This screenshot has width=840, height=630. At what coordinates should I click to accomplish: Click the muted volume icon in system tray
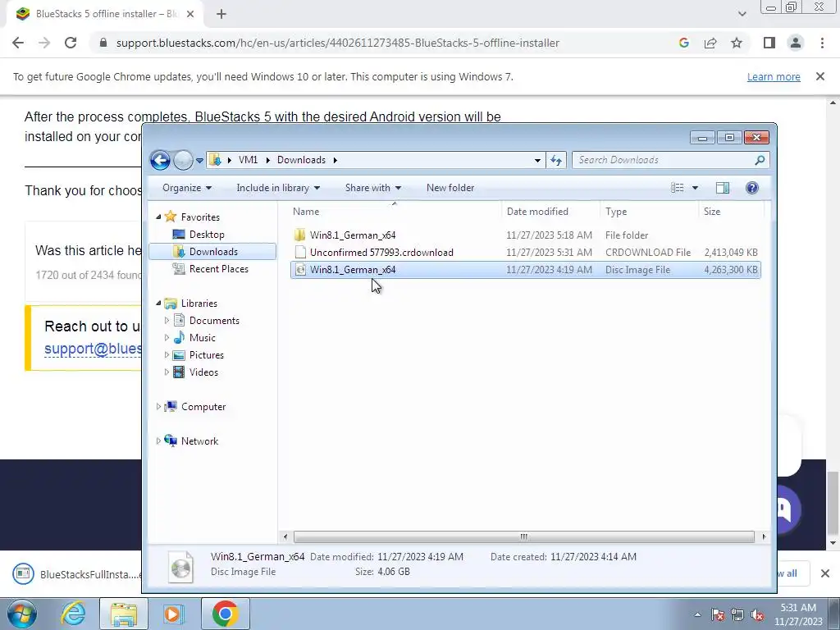(757, 615)
